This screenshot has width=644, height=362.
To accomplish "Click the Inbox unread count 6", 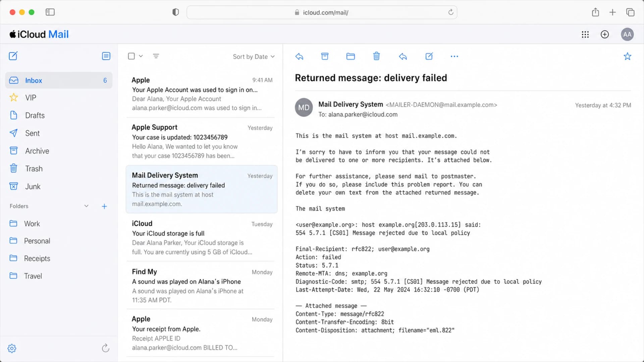I will pyautogui.click(x=105, y=80).
